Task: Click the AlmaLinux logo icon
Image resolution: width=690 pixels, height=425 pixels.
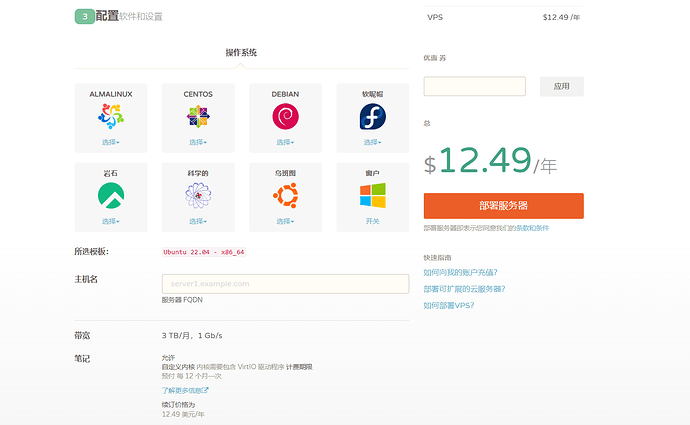Action: pos(111,116)
